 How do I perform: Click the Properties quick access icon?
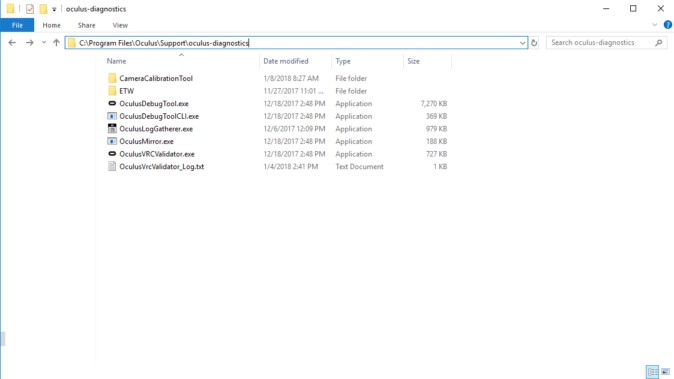(30, 9)
